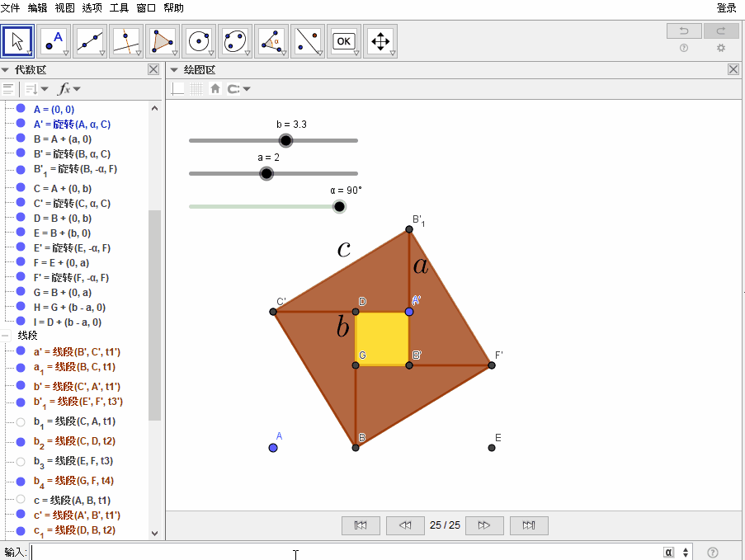
Task: Select the Point tool
Action: click(54, 41)
